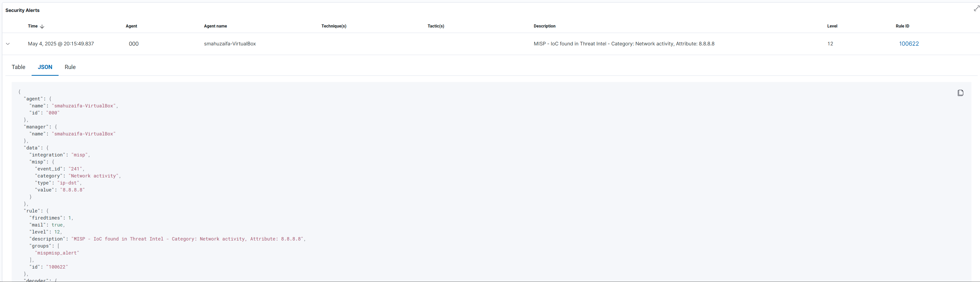Screen dimensions: 980x282
Task: Click the "category": "Network activity" JSON line
Action: (x=78, y=176)
